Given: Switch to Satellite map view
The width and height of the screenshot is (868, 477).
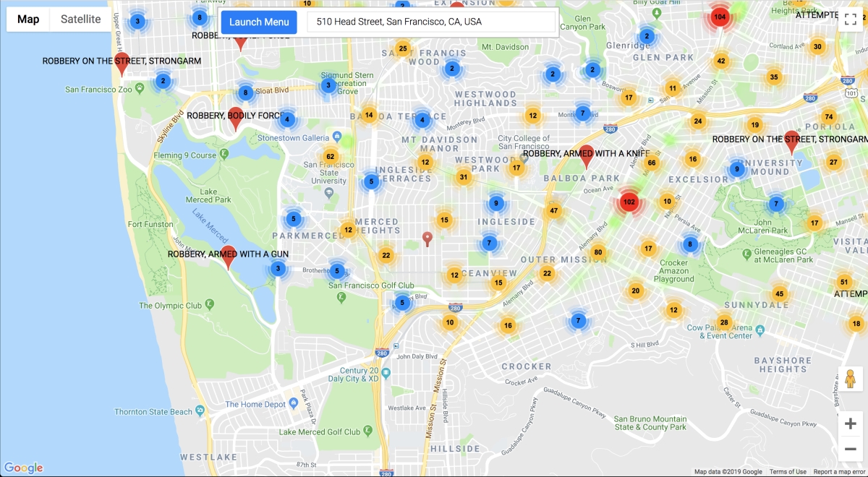Looking at the screenshot, I should point(81,20).
